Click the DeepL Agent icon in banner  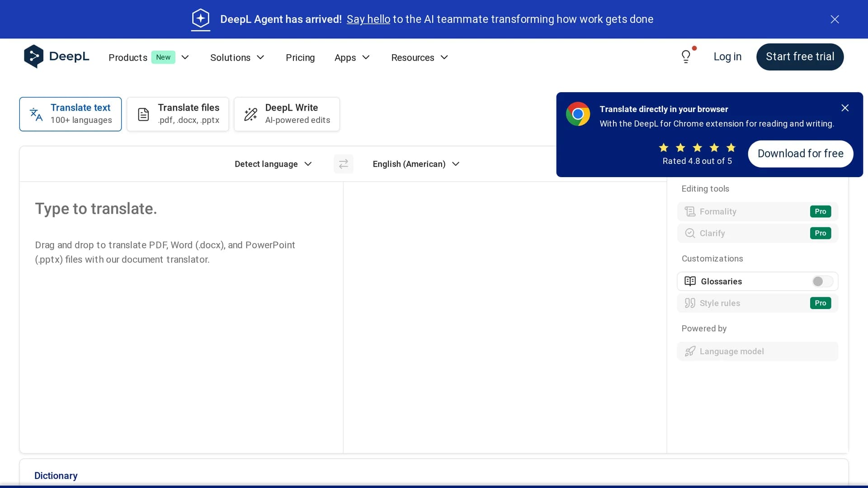point(201,19)
